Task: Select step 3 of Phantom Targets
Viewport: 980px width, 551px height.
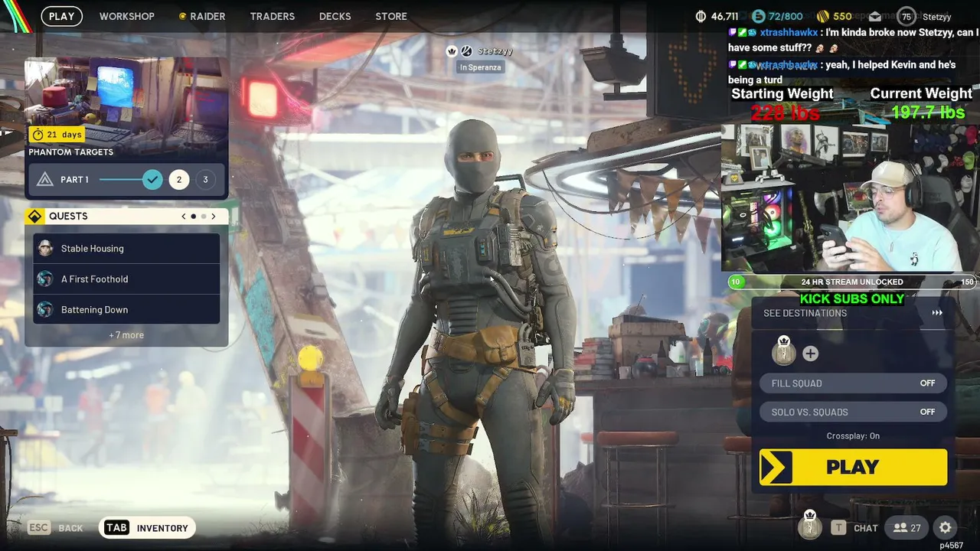Action: [205, 180]
